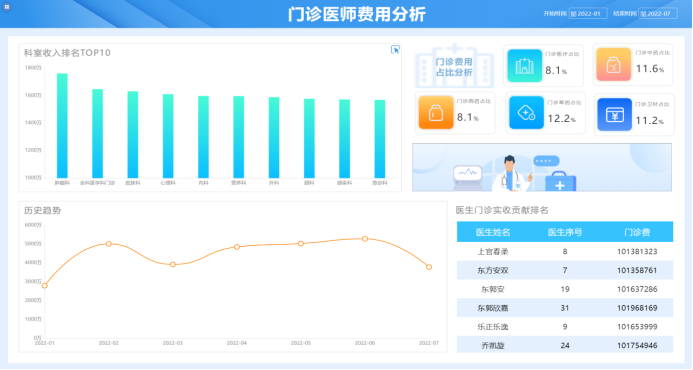Click the 医生姓名 column header
Image resolution: width=693 pixels, height=370 pixels.
(x=493, y=232)
